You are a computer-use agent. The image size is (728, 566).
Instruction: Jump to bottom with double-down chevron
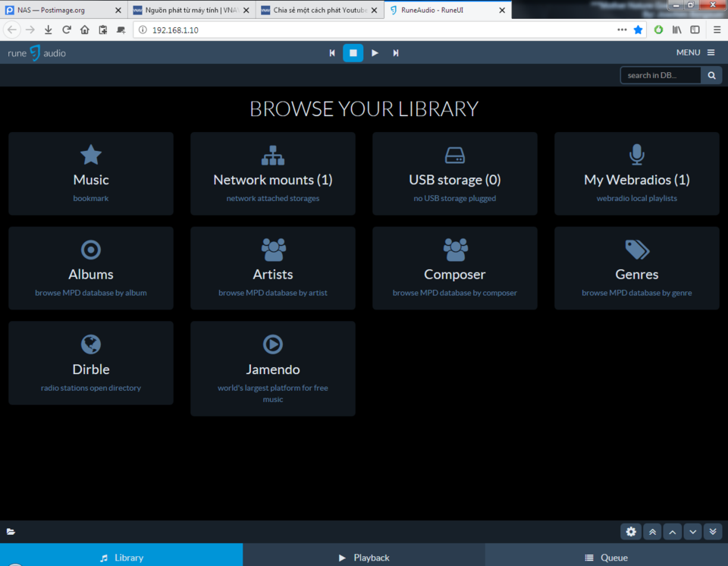pos(713,532)
